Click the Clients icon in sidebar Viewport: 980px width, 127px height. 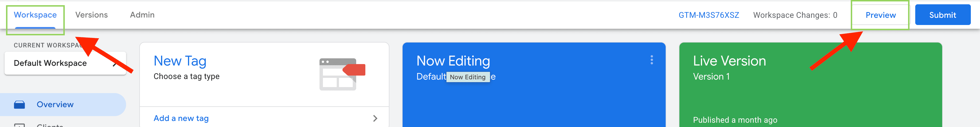(x=19, y=125)
